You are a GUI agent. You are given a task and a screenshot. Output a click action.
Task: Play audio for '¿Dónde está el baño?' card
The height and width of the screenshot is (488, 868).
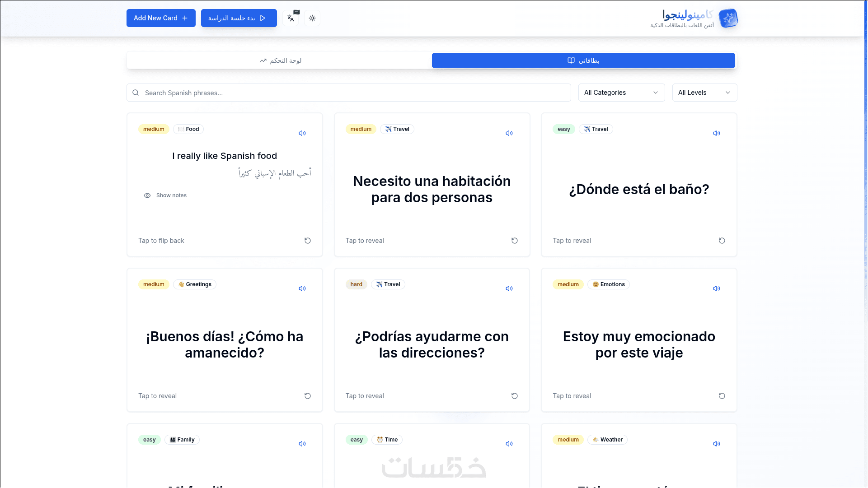pos(717,133)
